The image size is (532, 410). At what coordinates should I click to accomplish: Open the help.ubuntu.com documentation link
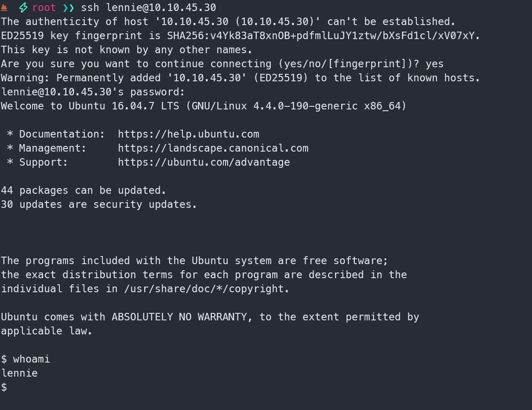click(x=189, y=134)
